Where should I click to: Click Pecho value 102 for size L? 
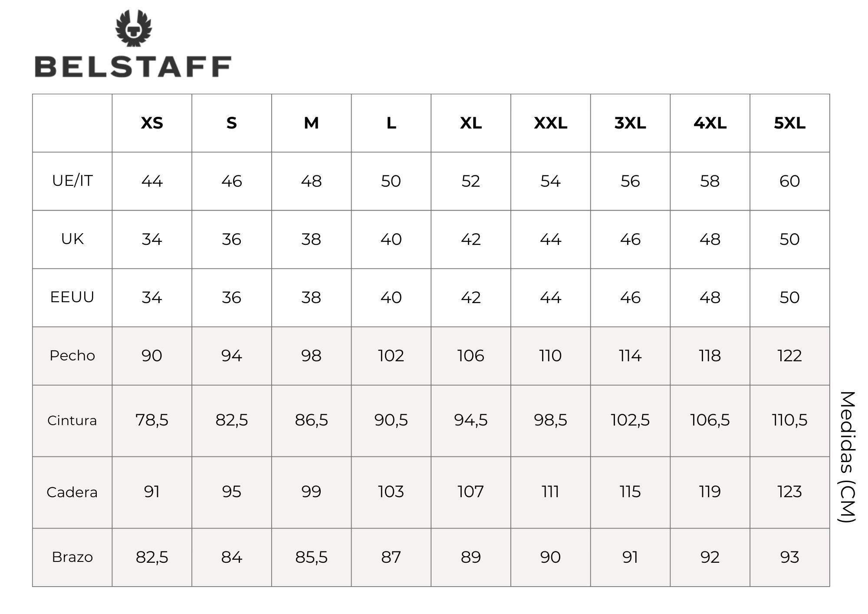tap(391, 356)
